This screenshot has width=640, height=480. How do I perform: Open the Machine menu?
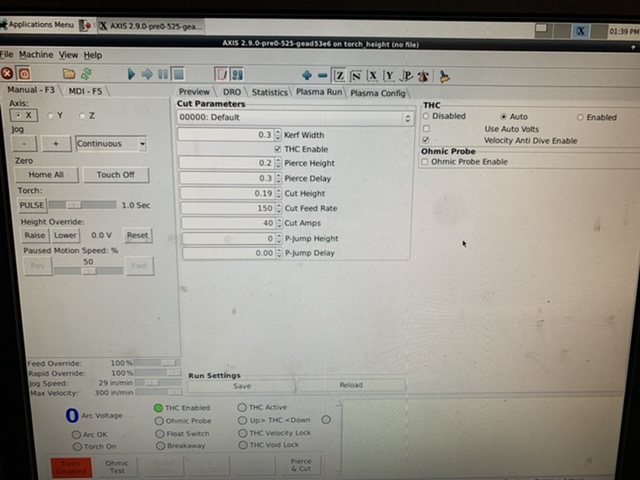pyautogui.click(x=36, y=55)
